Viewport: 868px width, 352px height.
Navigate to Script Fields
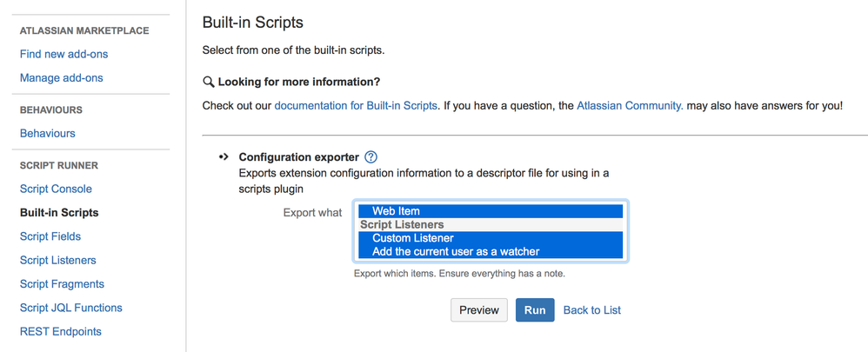tap(50, 236)
